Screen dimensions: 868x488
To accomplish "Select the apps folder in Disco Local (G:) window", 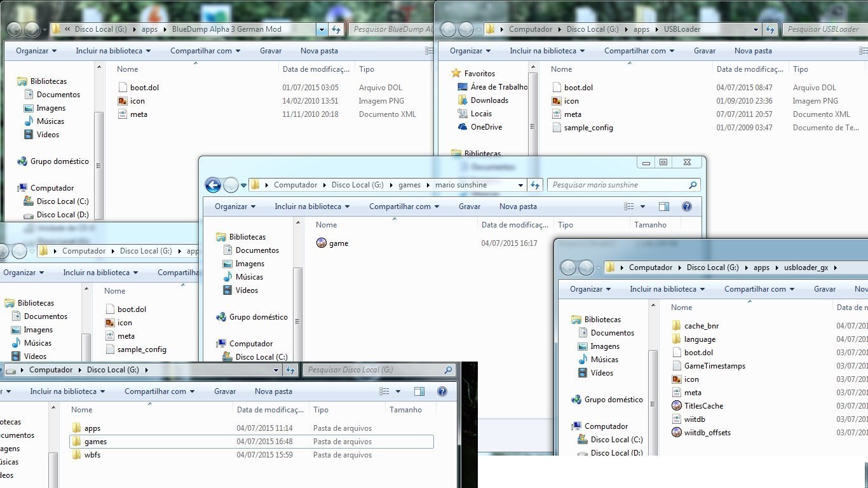I will [x=86, y=428].
